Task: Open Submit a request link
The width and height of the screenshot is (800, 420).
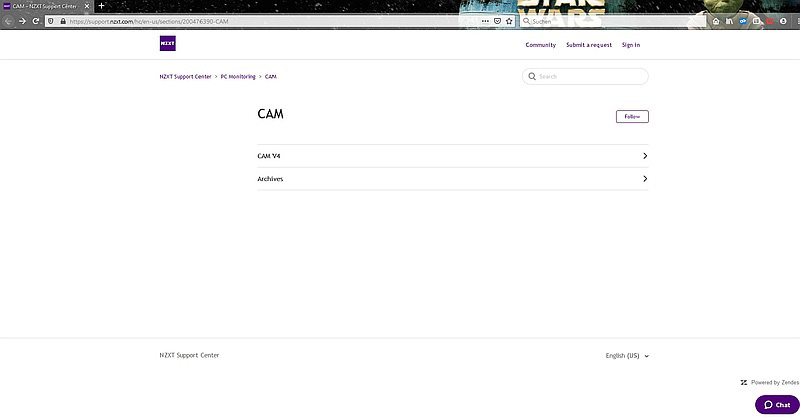Action: tap(589, 45)
